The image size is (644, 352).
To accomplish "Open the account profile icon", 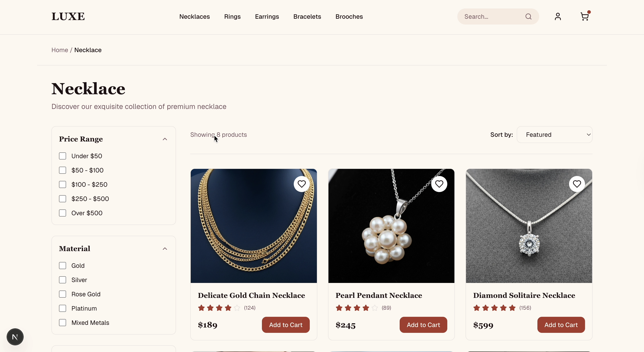I will click(558, 16).
